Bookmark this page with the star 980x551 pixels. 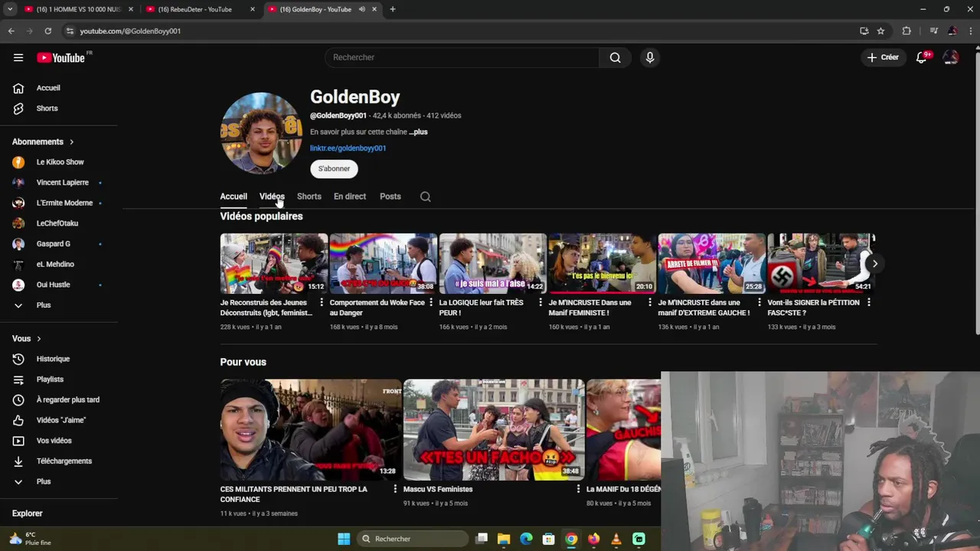(x=880, y=31)
